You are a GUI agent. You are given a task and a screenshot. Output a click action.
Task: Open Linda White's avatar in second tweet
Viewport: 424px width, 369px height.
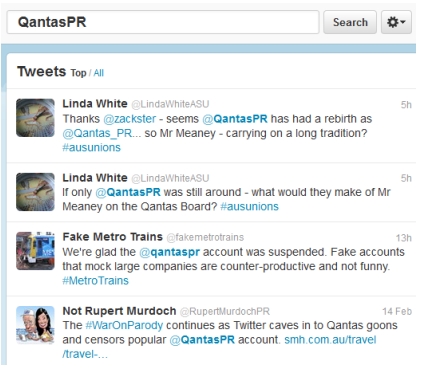[35, 192]
